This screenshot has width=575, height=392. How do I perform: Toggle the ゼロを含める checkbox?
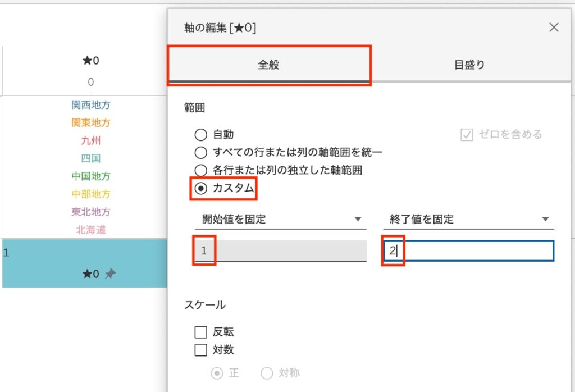(x=467, y=135)
